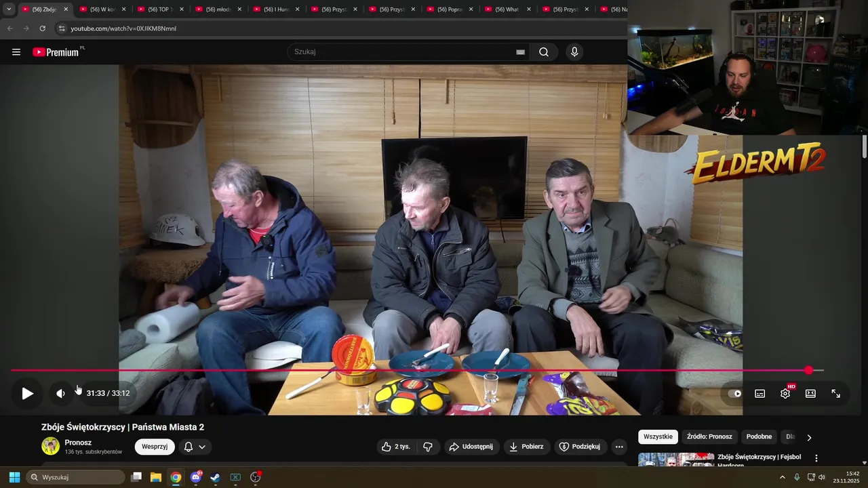Image resolution: width=868 pixels, height=488 pixels.
Task: Select the Podobne filter chip
Action: point(759,436)
